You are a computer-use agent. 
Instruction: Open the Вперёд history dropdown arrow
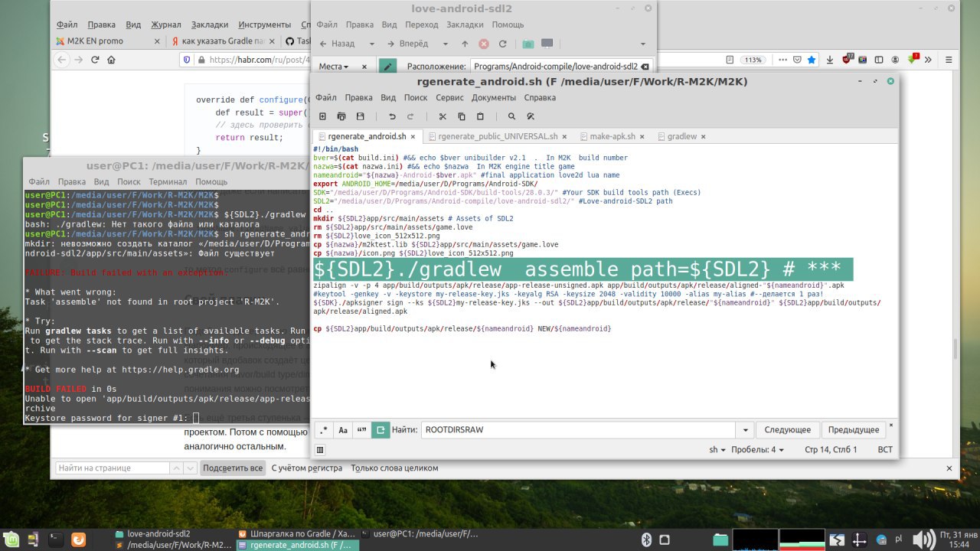click(445, 44)
